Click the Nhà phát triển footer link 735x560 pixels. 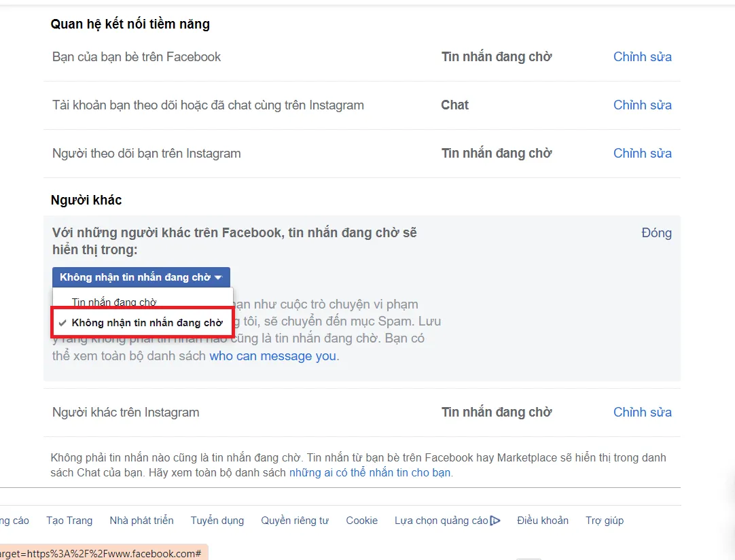click(x=141, y=520)
